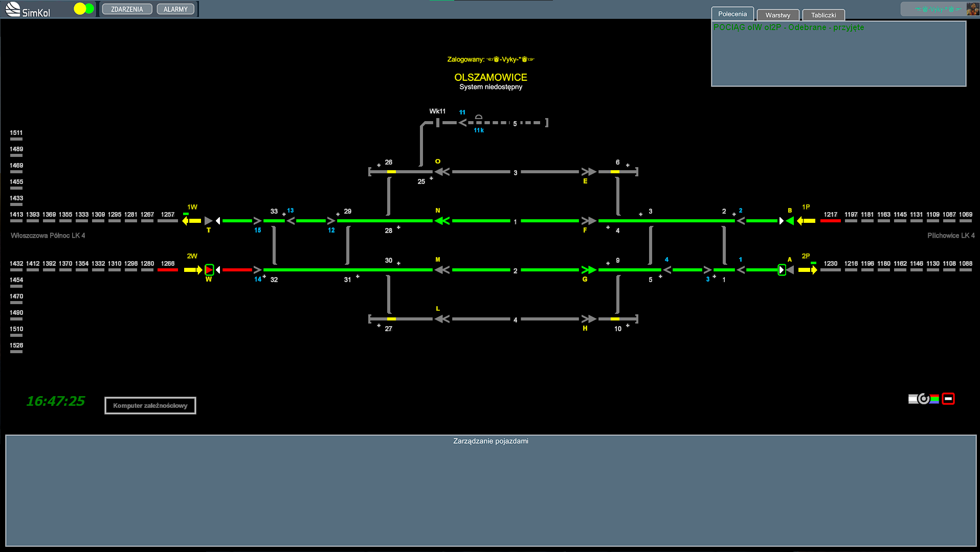Image resolution: width=980 pixels, height=552 pixels.
Task: Click the user avatar in top corner
Action: click(972, 9)
